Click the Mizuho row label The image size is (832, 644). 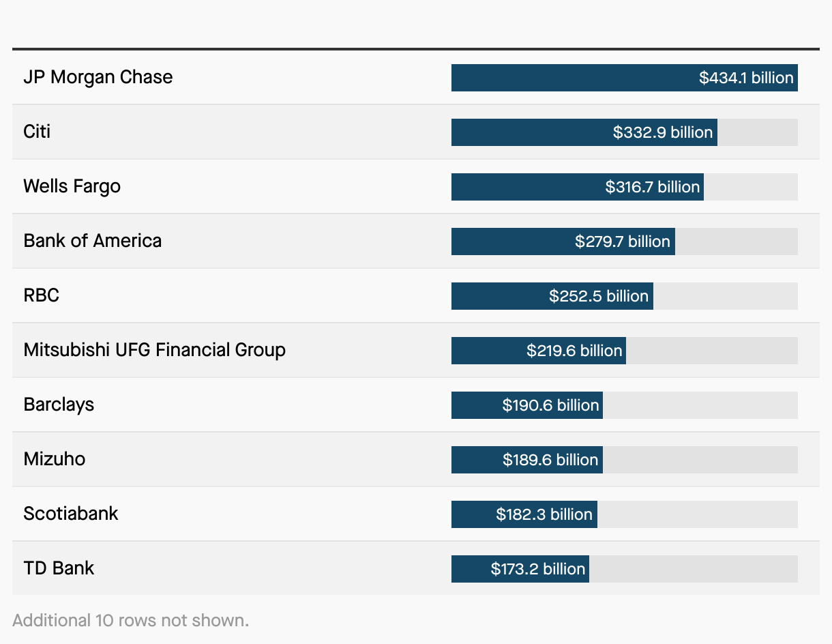[x=55, y=459]
